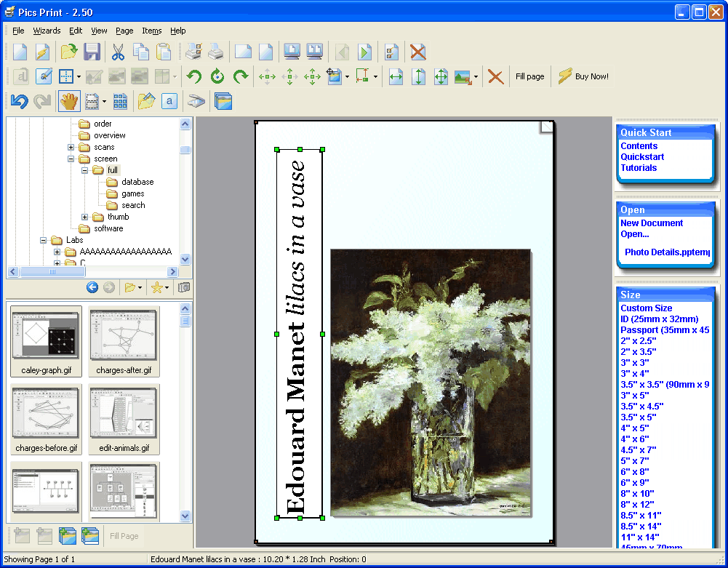This screenshot has width=728, height=568.
Task: Click the red X delete item icon
Action: tap(495, 76)
